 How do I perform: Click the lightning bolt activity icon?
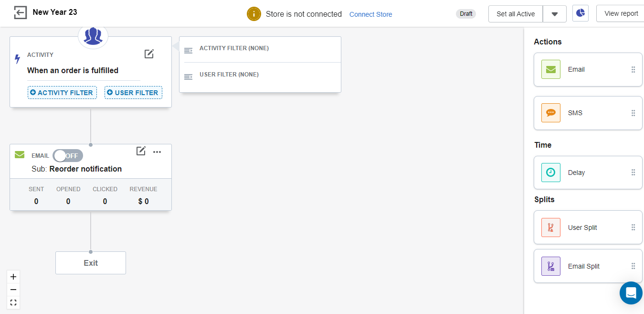coord(18,59)
